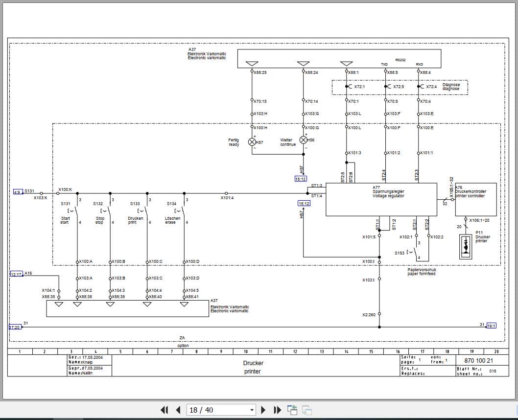Follow the 17:20 link on line 31

15,327
